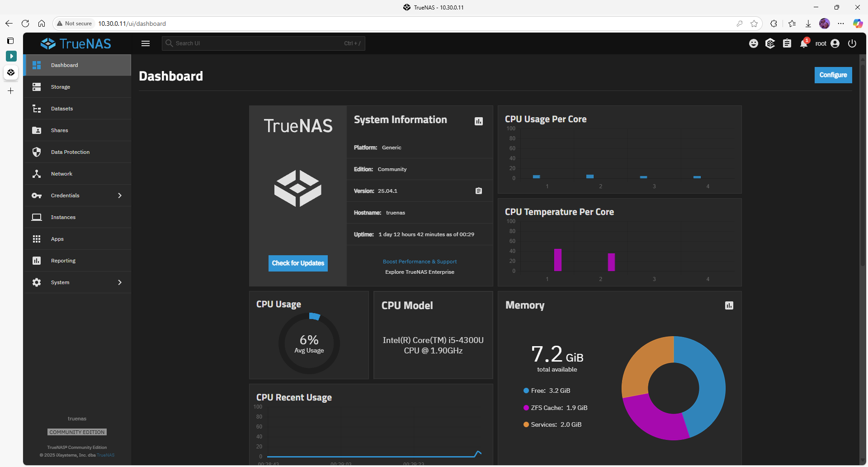Click the power button icon
The image size is (868, 467).
point(852,43)
